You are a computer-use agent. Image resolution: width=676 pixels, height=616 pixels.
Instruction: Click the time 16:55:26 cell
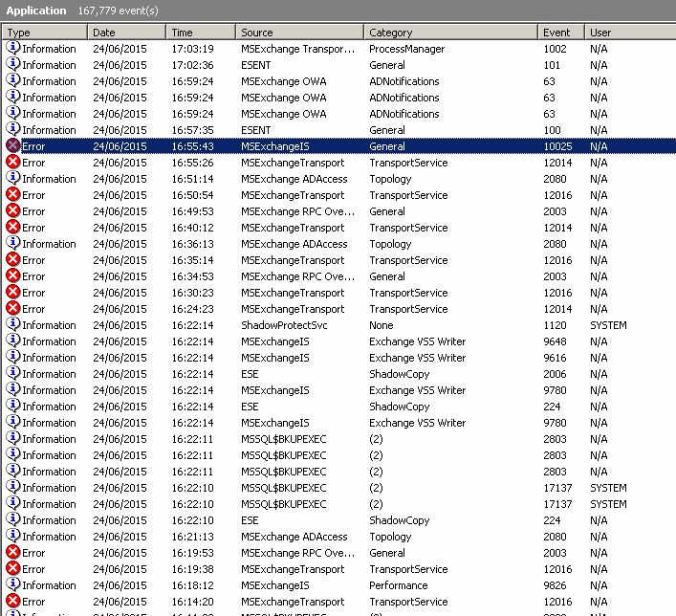[x=193, y=163]
